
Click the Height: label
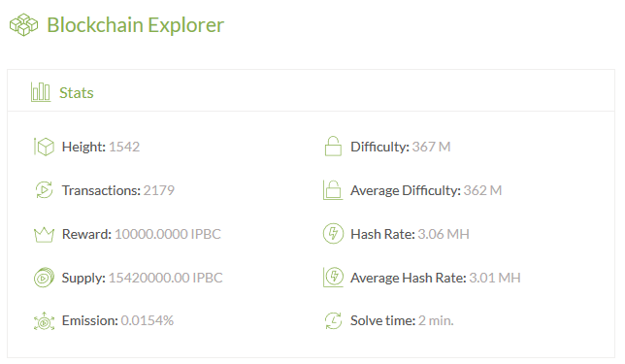click(83, 147)
